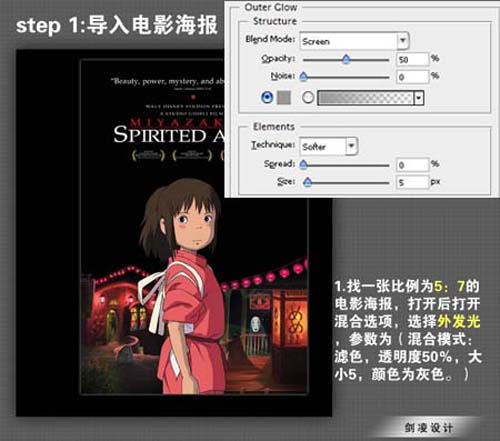500x441 pixels.
Task: Select the gradient radio button
Action: 308,98
